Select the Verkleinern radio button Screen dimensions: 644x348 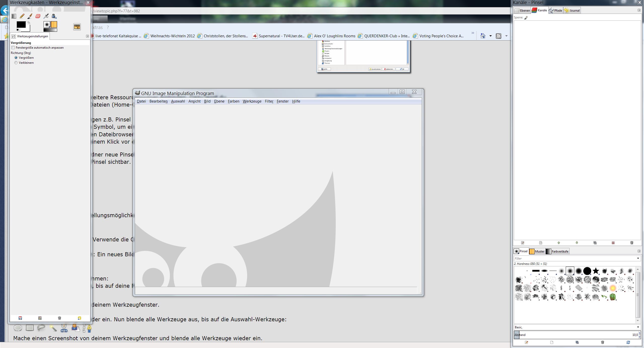click(16, 63)
